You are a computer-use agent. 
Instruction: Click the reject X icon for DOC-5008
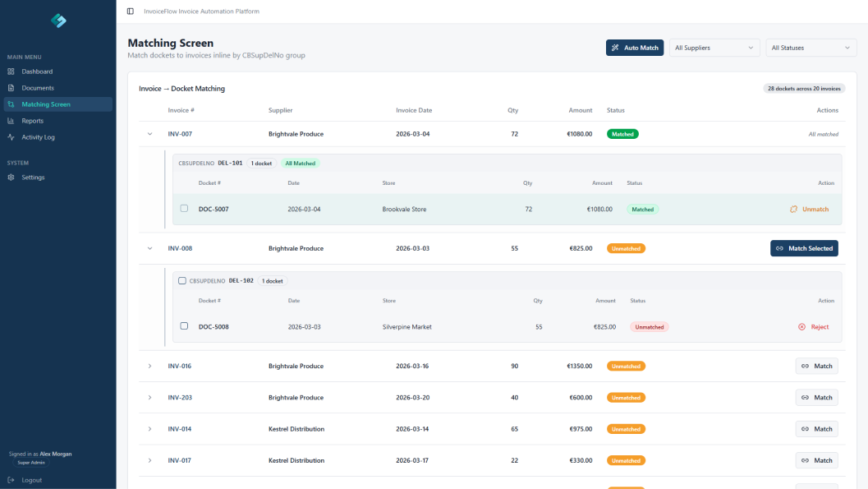801,327
